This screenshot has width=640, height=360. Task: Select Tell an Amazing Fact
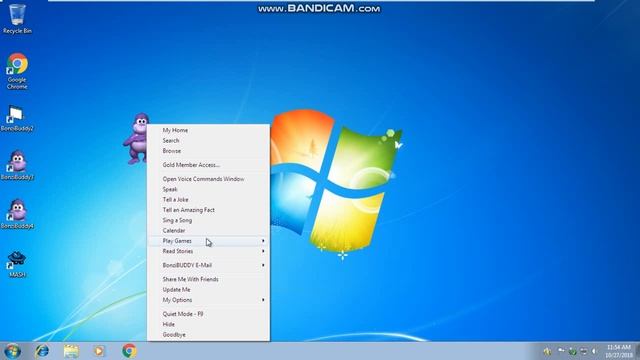tap(208, 210)
